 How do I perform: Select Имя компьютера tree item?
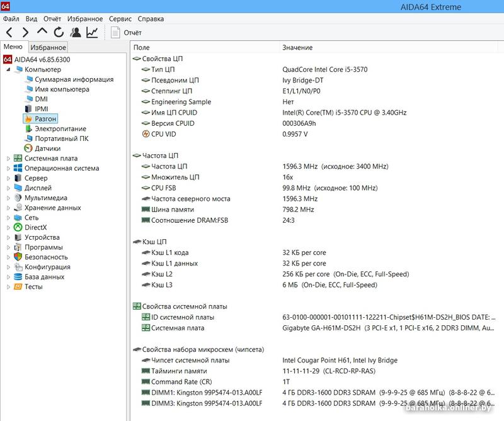tap(62, 89)
